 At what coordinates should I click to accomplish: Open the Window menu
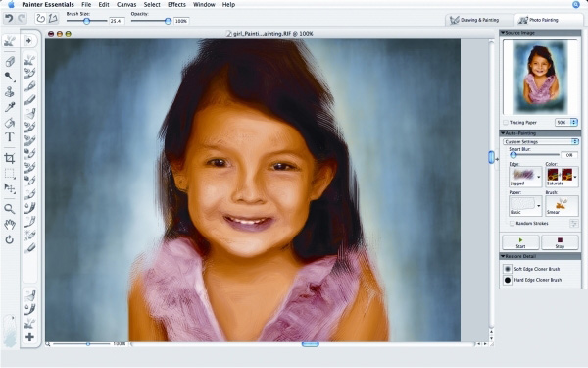204,5
